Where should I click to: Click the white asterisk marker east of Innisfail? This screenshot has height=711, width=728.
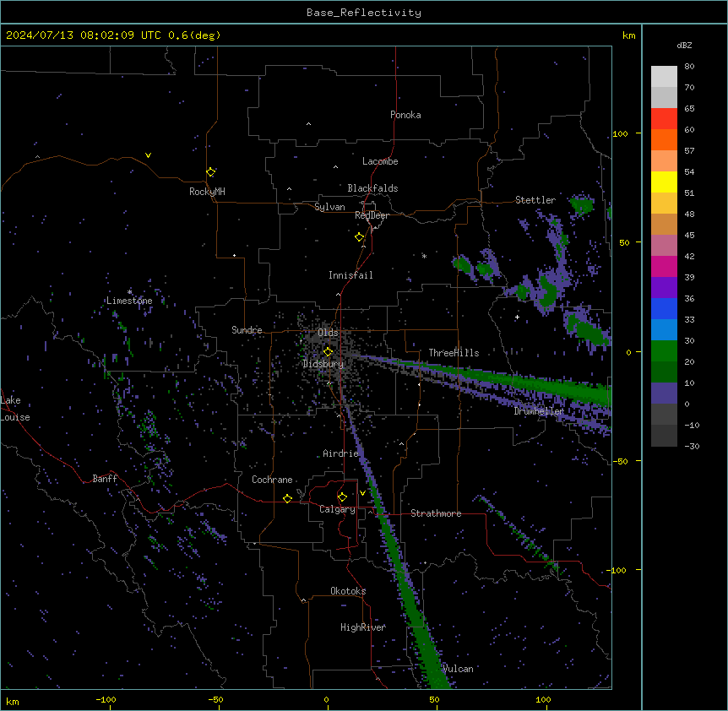424,256
